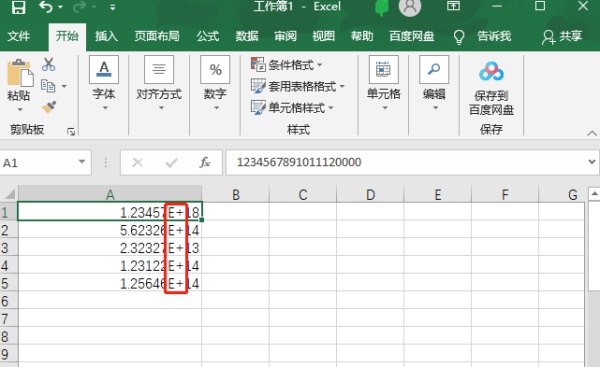Cancel formula entry with X icon
600x367 pixels.
point(137,163)
